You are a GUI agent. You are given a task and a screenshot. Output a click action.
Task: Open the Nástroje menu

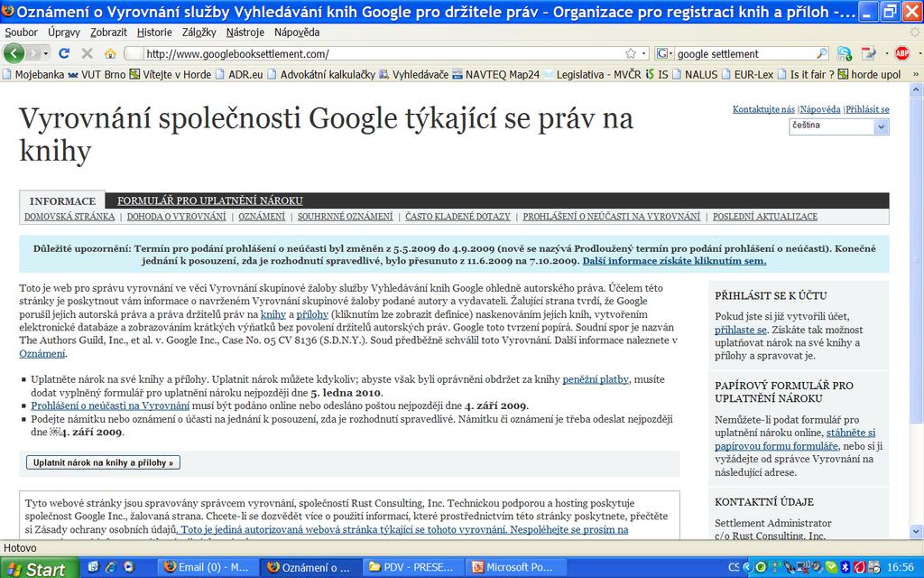coord(245,33)
